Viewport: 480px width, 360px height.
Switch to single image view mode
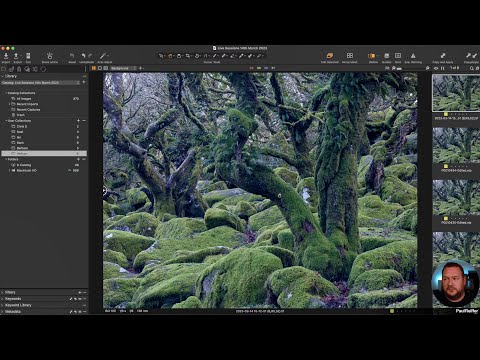tap(100, 68)
